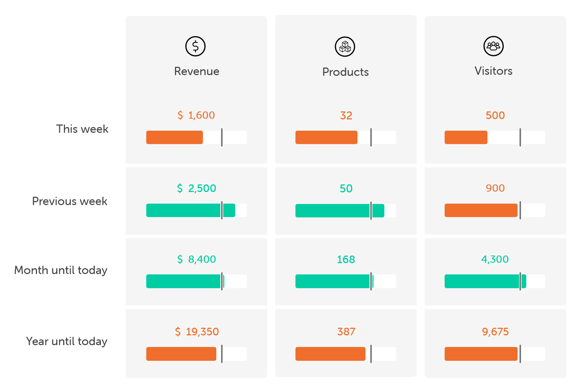This screenshot has width=584, height=392.
Task: Click the Revenue dollar sign icon
Action: click(195, 46)
